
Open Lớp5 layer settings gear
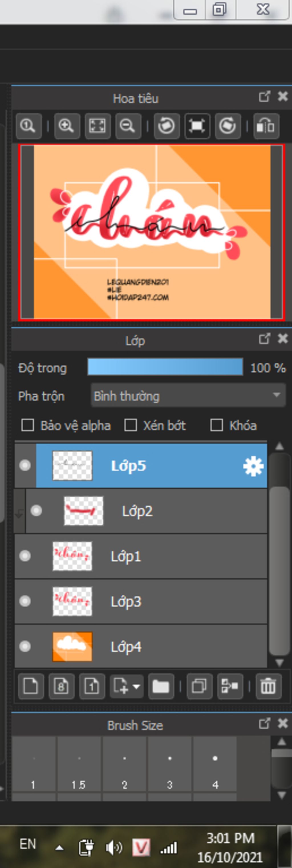tap(253, 466)
